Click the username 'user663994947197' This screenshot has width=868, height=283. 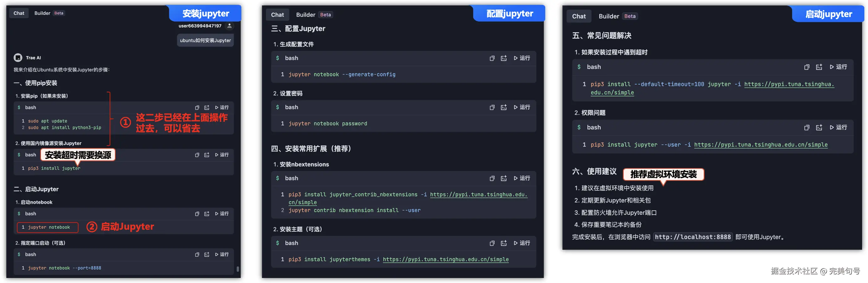(x=200, y=26)
